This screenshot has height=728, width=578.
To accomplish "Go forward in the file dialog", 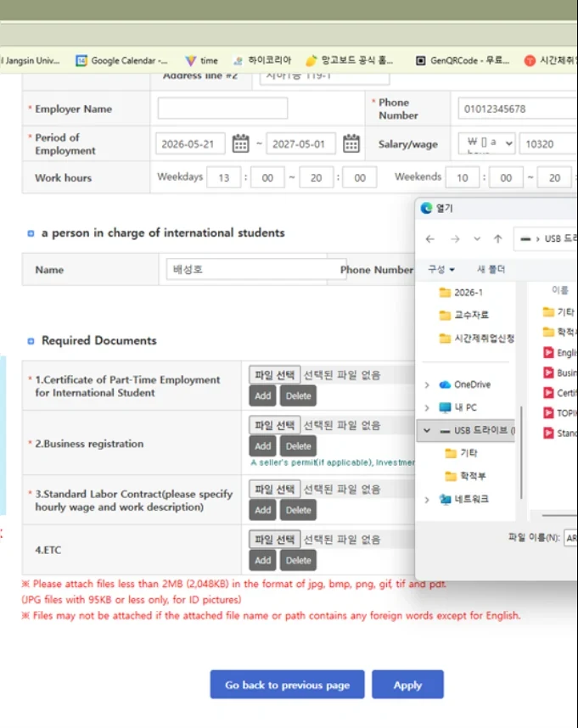I will (455, 238).
